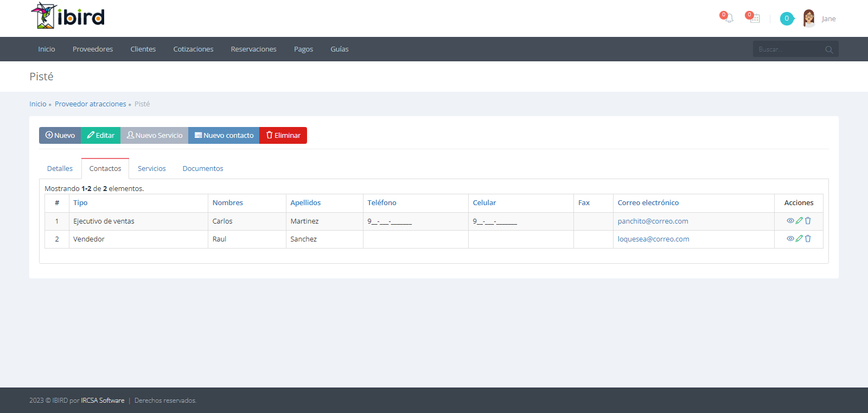Select the 'Ejecutivo de ventas' cell
This screenshot has height=413, width=868.
click(x=138, y=221)
